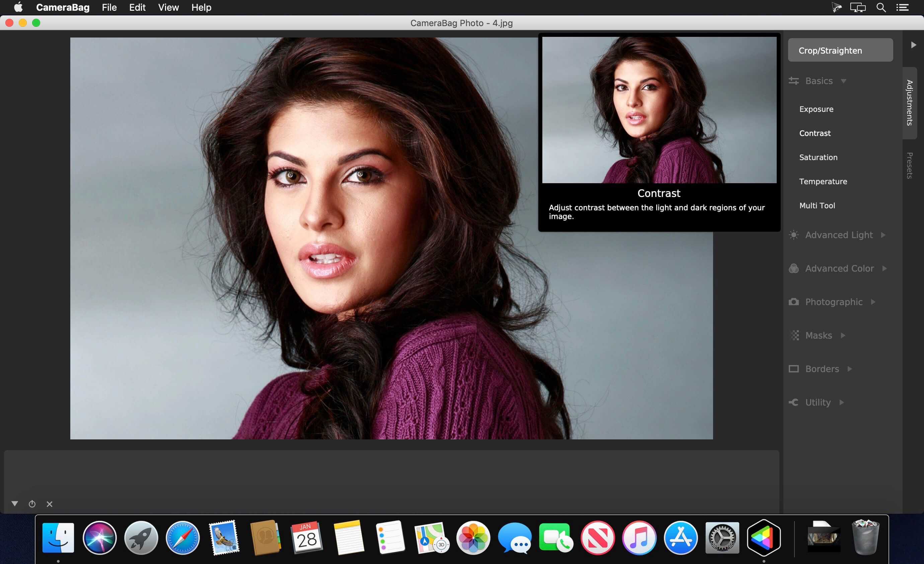Click the Contrast preview thumbnail
924x564 pixels.
tap(659, 110)
